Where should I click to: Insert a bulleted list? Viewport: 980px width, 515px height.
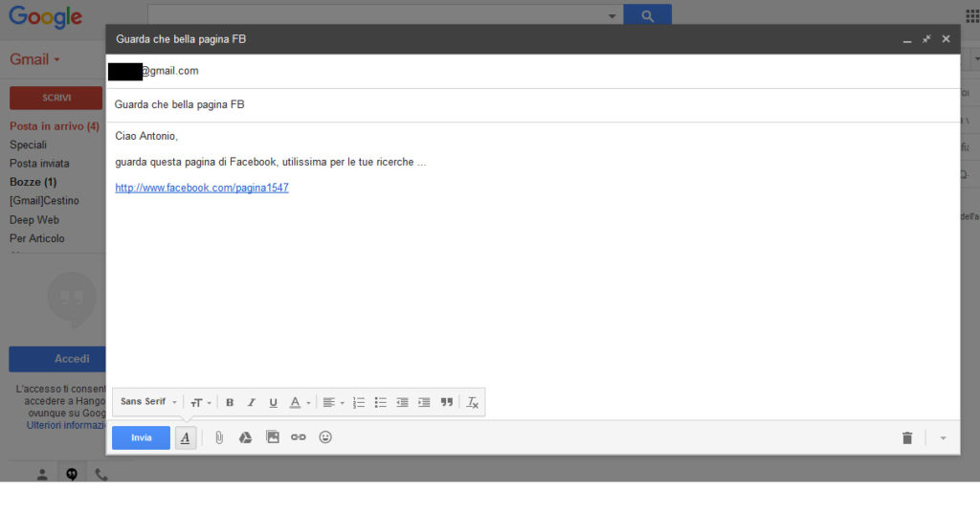381,402
